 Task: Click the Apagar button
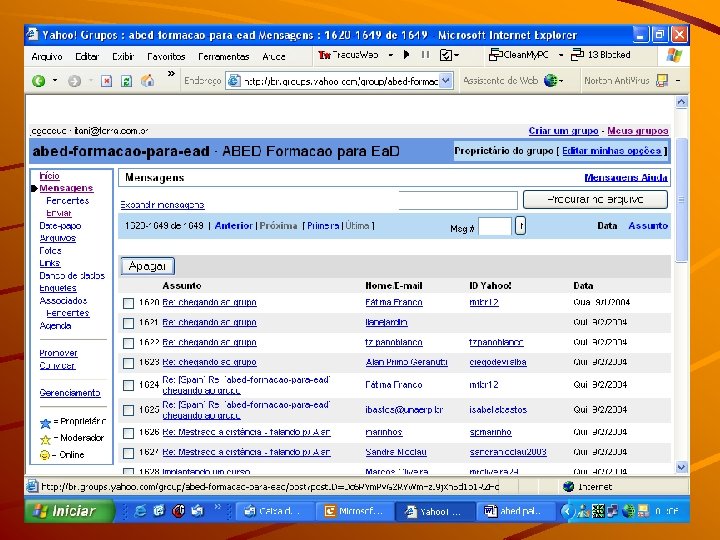click(x=147, y=266)
